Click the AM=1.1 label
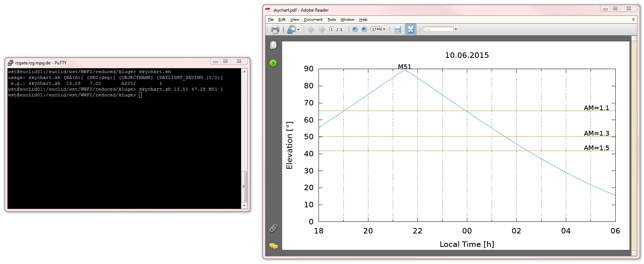The height and width of the screenshot is (264, 644). (596, 108)
